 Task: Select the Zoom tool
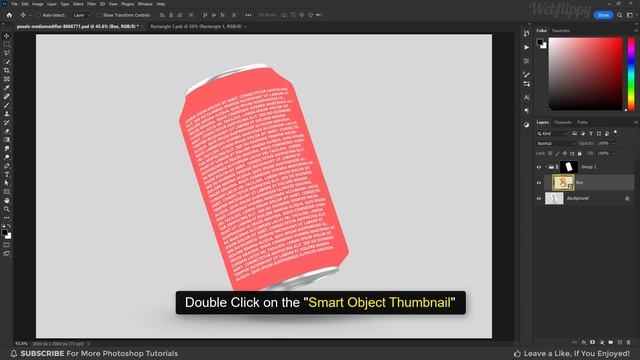(x=7, y=209)
